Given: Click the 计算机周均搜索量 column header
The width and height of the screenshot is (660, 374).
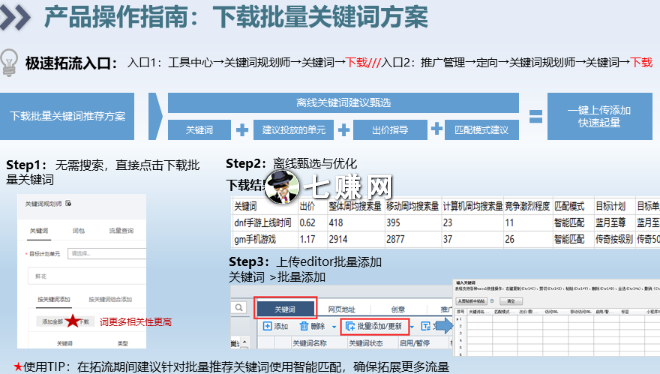Looking at the screenshot, I should (x=473, y=206).
